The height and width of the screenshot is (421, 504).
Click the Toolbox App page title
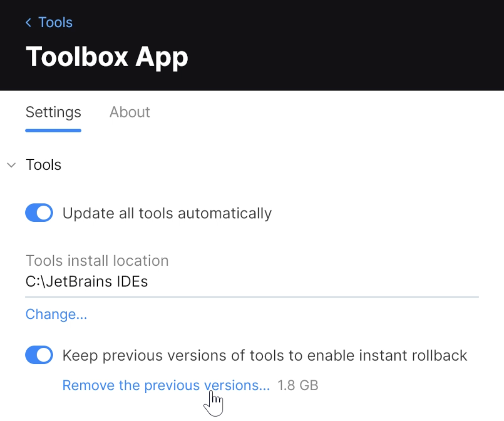click(107, 56)
